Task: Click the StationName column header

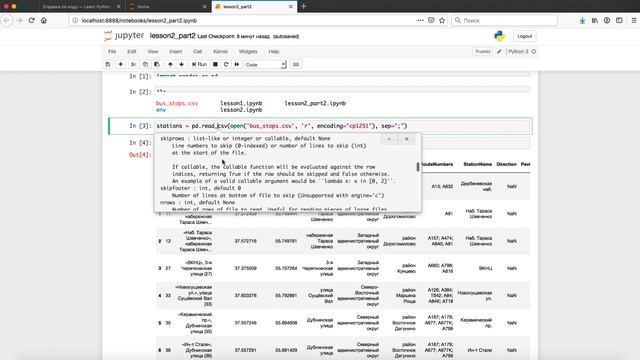Action: (x=478, y=164)
